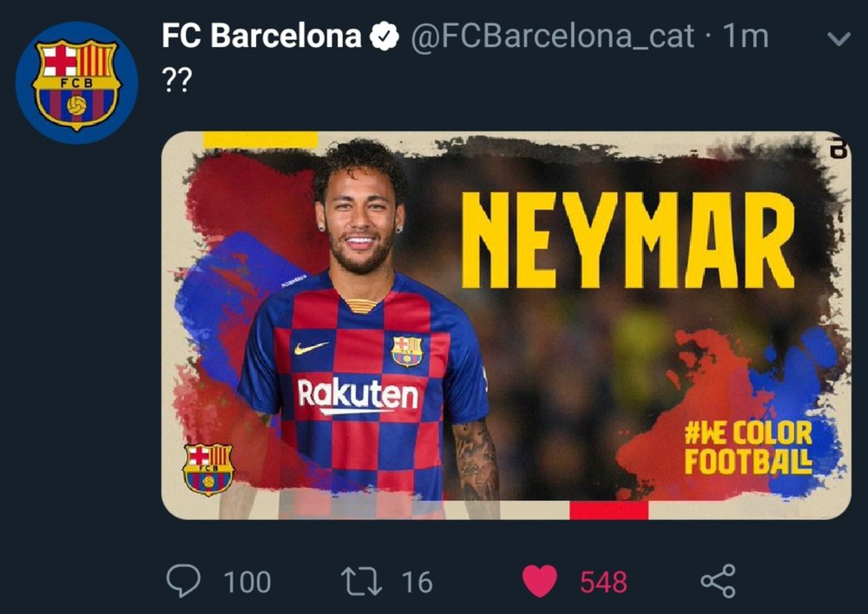Click the Rakuten sponsor logo on the jersey
This screenshot has width=868, height=614.
pyautogui.click(x=358, y=395)
